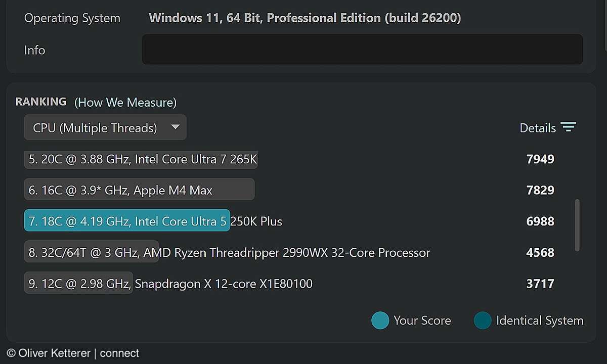
Task: Click the Apple M4 Max ranking badge
Action: [x=139, y=190]
